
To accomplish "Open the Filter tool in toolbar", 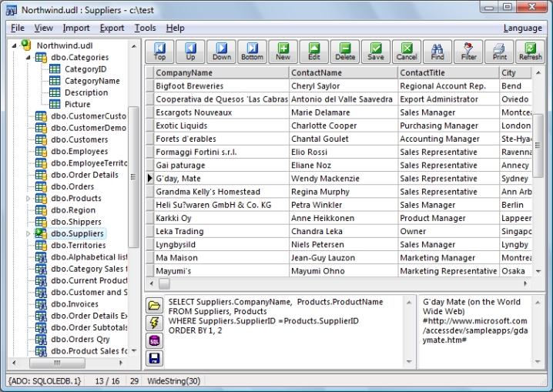I will 468,52.
